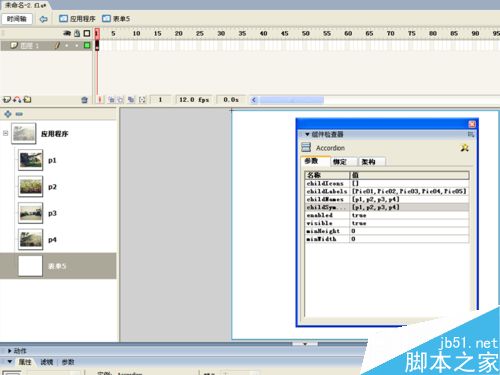The image size is (500, 375).
Task: Click the 值 column header
Action: pos(410,175)
